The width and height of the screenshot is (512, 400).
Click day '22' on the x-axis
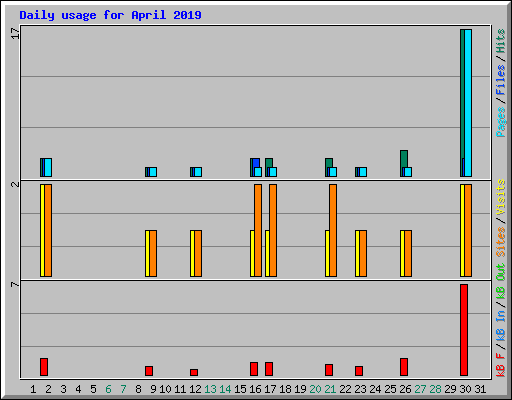[345, 389]
